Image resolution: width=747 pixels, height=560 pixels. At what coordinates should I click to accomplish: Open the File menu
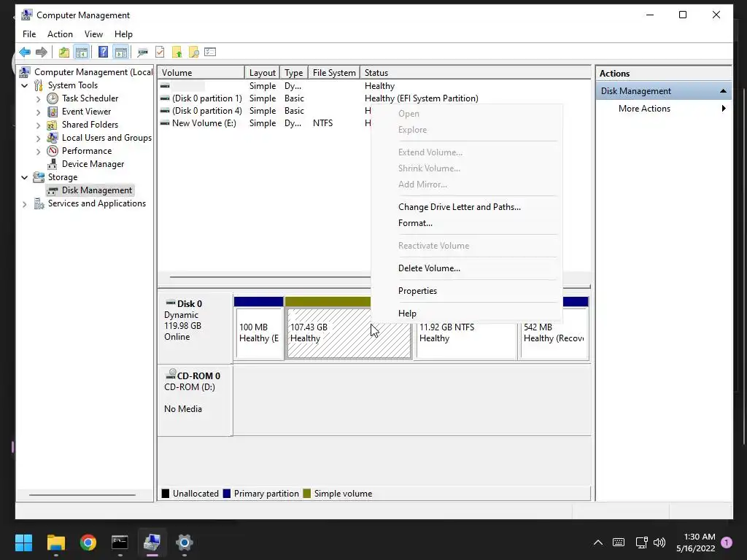(29, 34)
